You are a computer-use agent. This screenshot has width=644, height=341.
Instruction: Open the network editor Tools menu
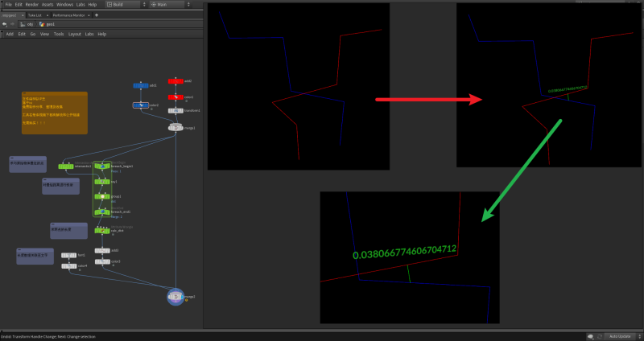(59, 34)
